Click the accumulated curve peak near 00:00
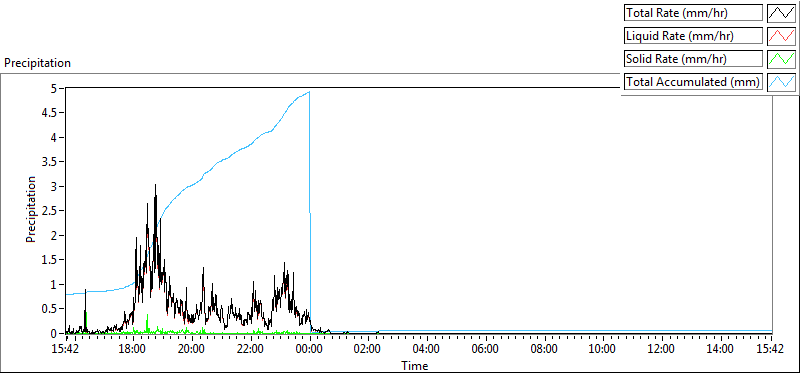 (309, 92)
